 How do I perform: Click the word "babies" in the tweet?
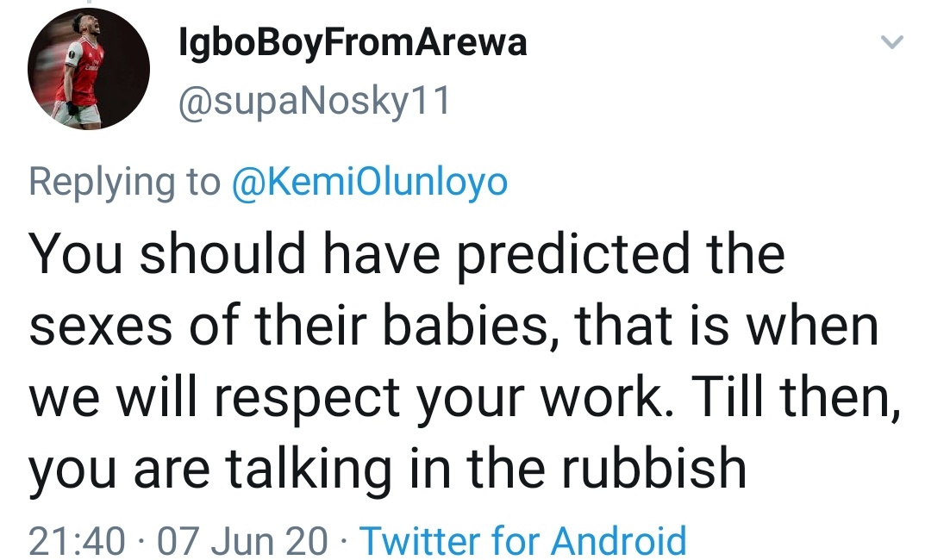[x=473, y=327]
